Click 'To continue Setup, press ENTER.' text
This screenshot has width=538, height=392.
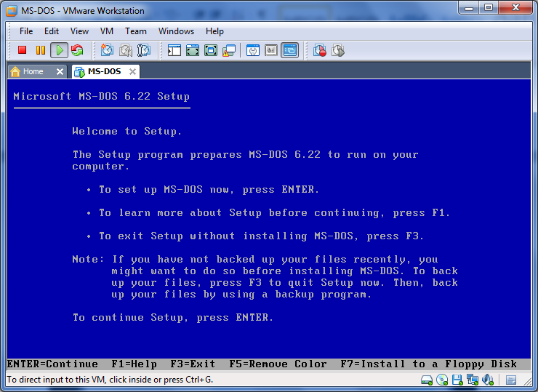(x=173, y=318)
